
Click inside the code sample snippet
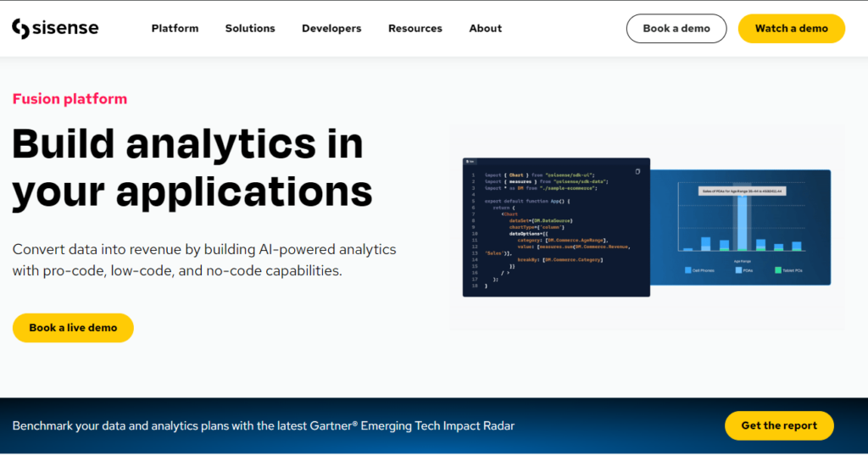(551, 229)
